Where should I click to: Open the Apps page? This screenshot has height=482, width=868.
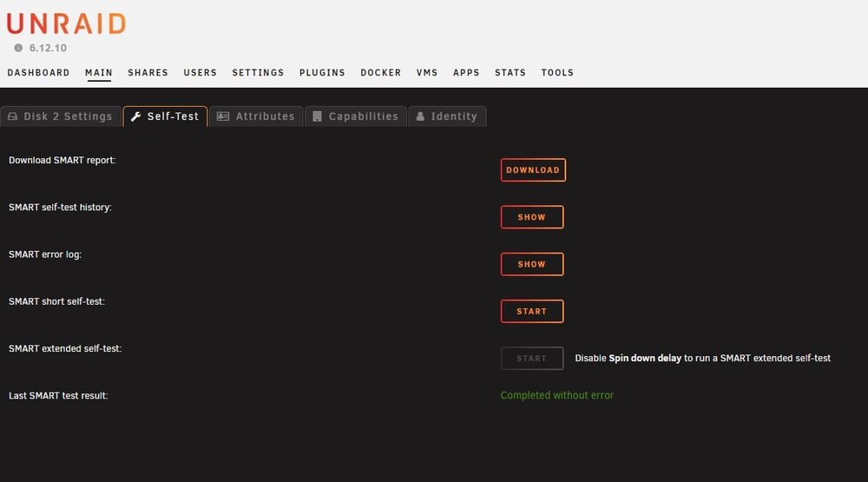(x=466, y=73)
